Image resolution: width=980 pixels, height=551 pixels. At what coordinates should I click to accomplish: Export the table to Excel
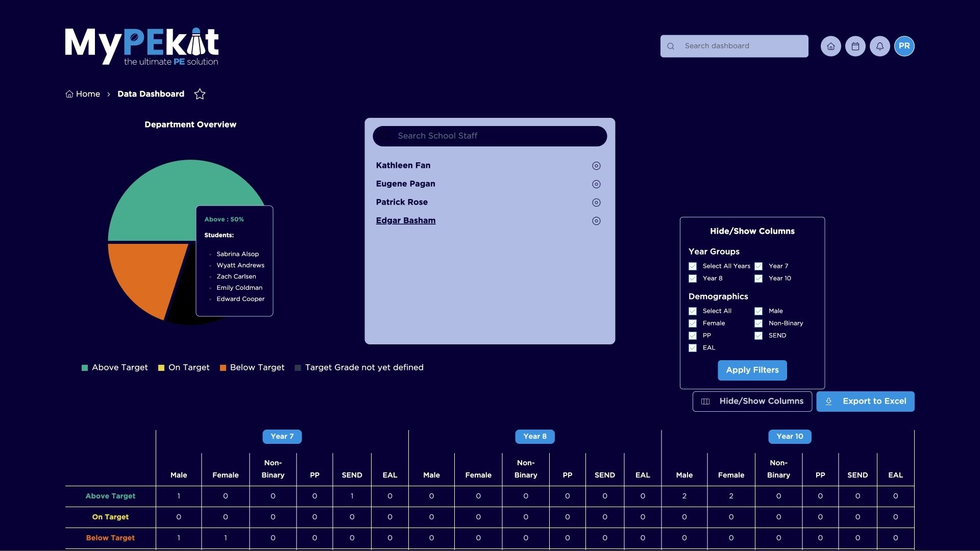865,402
